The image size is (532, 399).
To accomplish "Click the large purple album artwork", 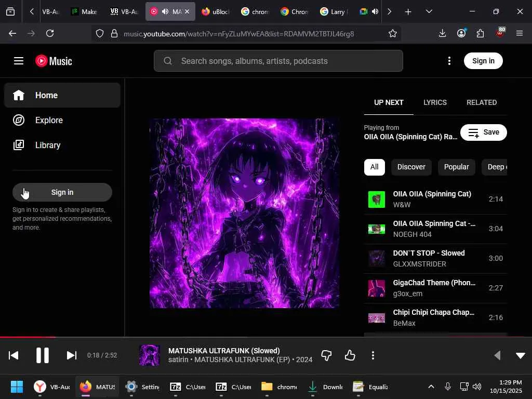I will (244, 213).
